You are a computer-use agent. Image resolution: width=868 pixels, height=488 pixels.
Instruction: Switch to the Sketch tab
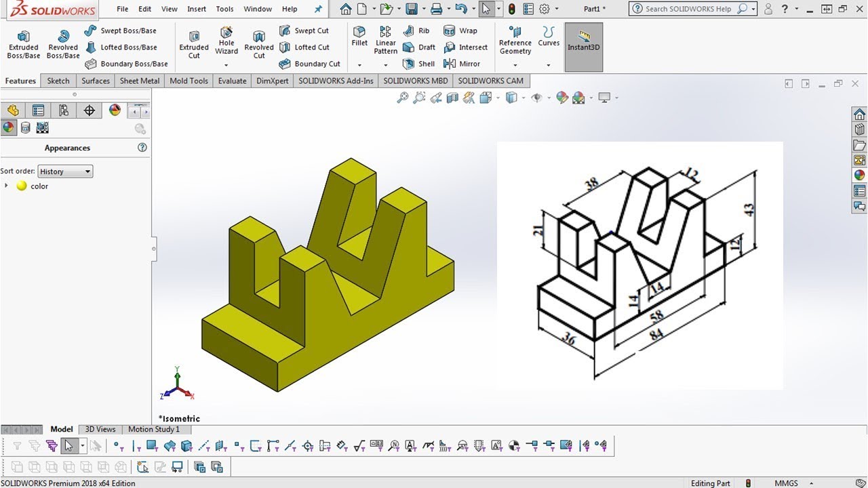[x=58, y=81]
